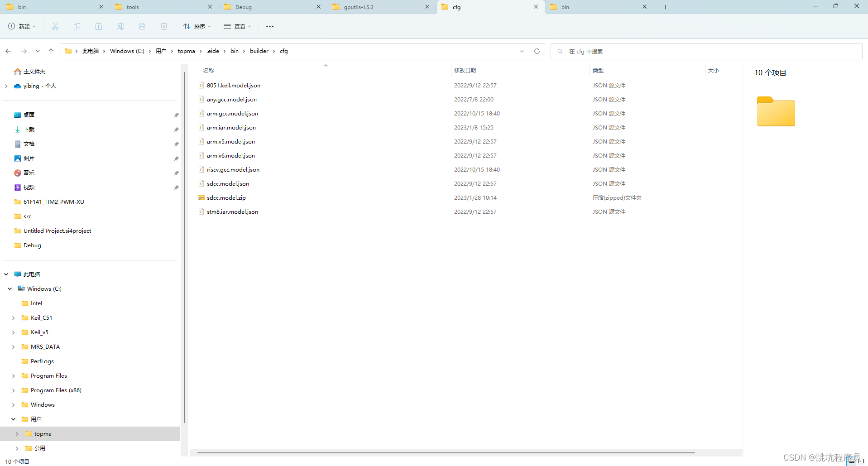Screen dimensions: 868x466
Task: Click the Share icon in toolbar
Action: 142,26
